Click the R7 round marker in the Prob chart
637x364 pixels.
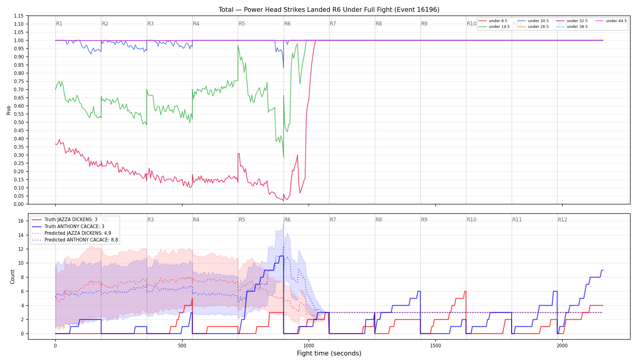pyautogui.click(x=333, y=24)
